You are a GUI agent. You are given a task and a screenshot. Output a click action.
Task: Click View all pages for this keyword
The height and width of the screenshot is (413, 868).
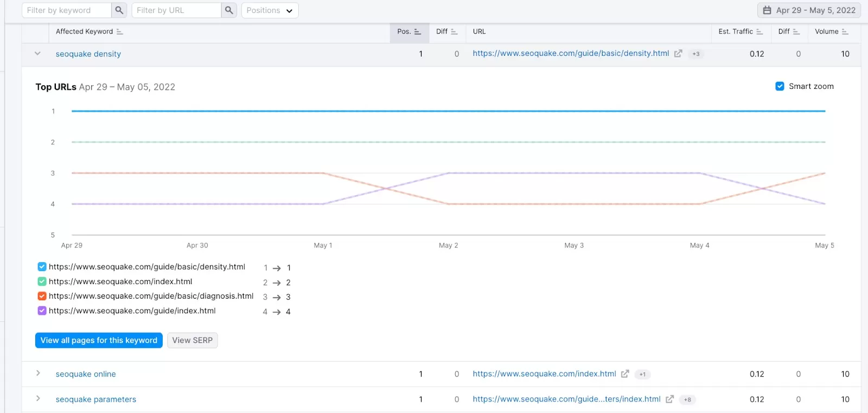click(x=99, y=340)
